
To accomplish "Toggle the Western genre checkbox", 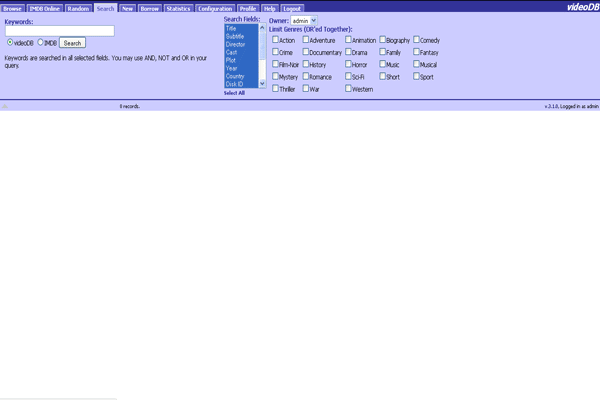I will (x=349, y=89).
